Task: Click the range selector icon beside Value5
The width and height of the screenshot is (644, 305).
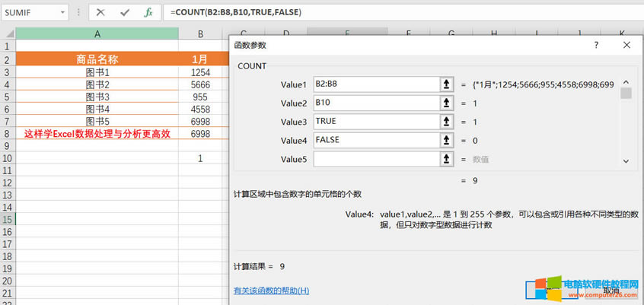Action: [446, 159]
